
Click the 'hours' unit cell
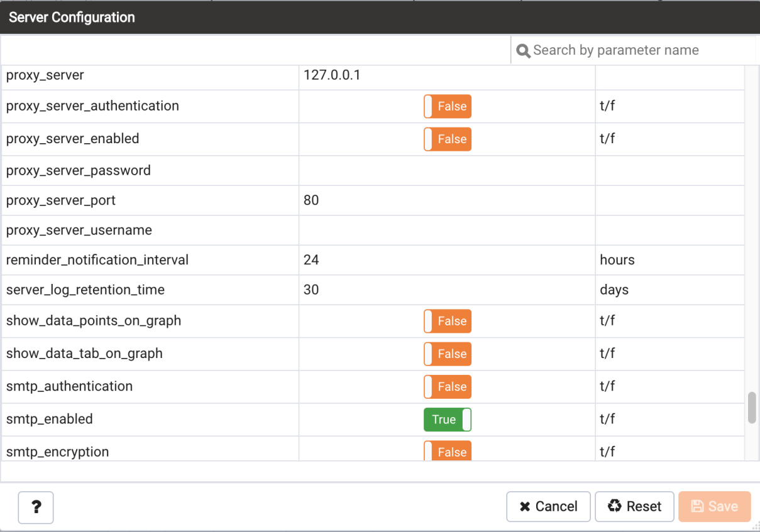(669, 260)
